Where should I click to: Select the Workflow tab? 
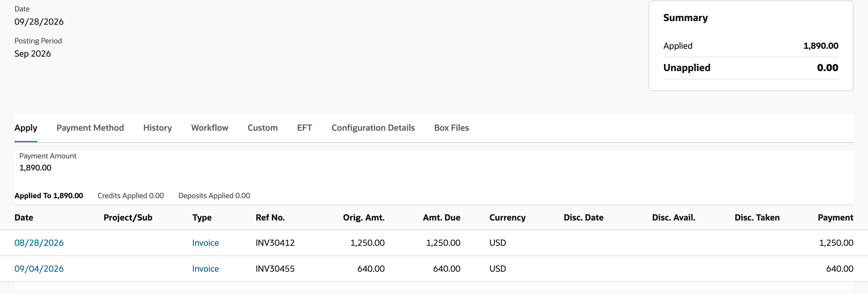(209, 128)
